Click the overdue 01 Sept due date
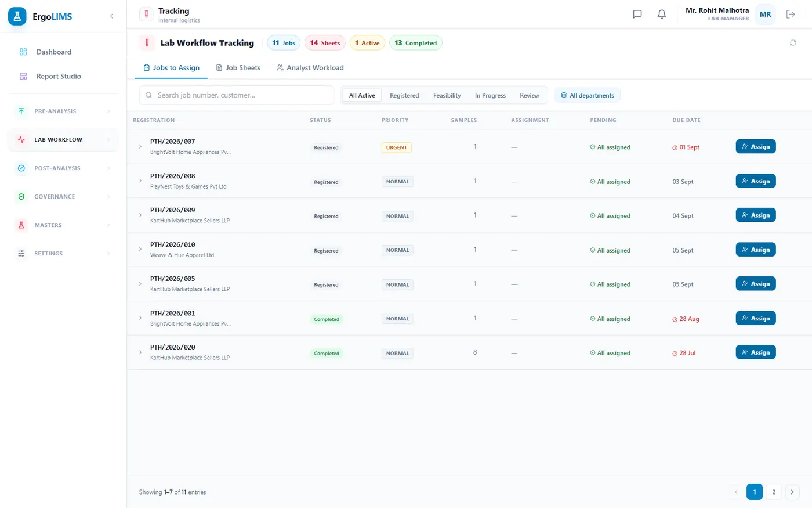The image size is (812, 508). pos(686,147)
